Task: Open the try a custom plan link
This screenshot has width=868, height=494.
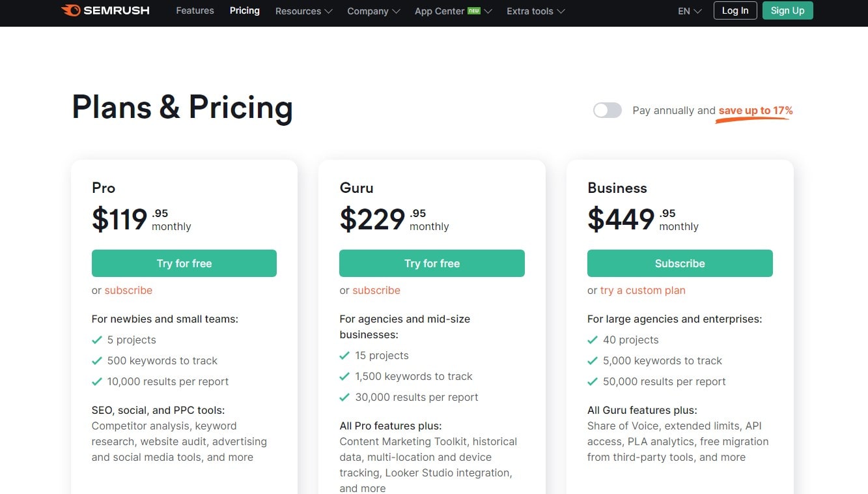Action: click(x=643, y=290)
